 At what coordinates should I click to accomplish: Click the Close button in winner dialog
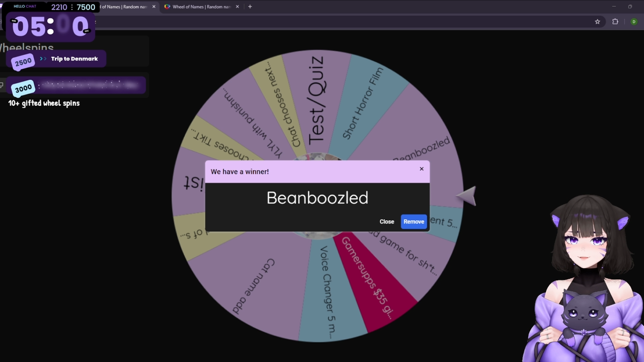(387, 222)
